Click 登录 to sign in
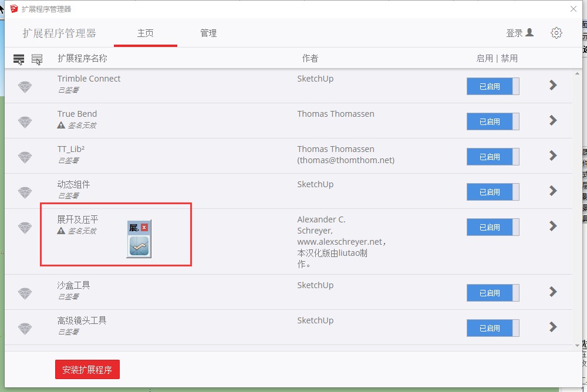This screenshot has height=392, width=587. tap(519, 33)
